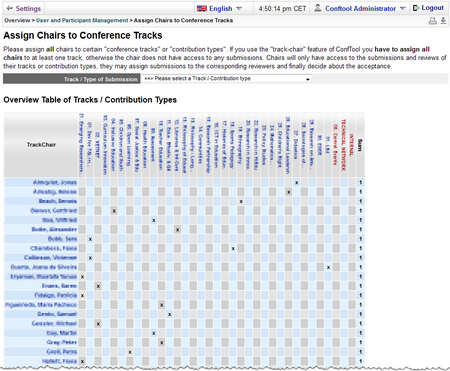Image resolution: width=450 pixels, height=371 pixels.
Task: Click the back arrow icon beside Settings
Action: (9, 8)
